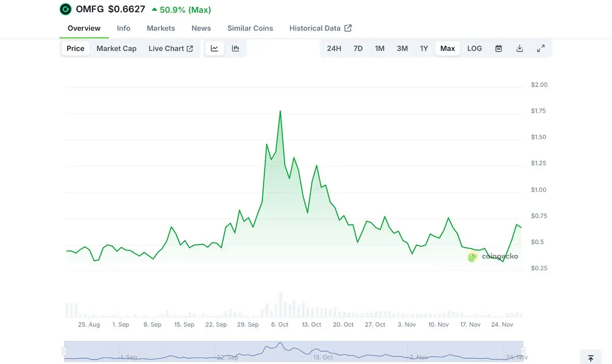Click the scroll-to-top arrow button
612x364 pixels.
tap(591, 358)
